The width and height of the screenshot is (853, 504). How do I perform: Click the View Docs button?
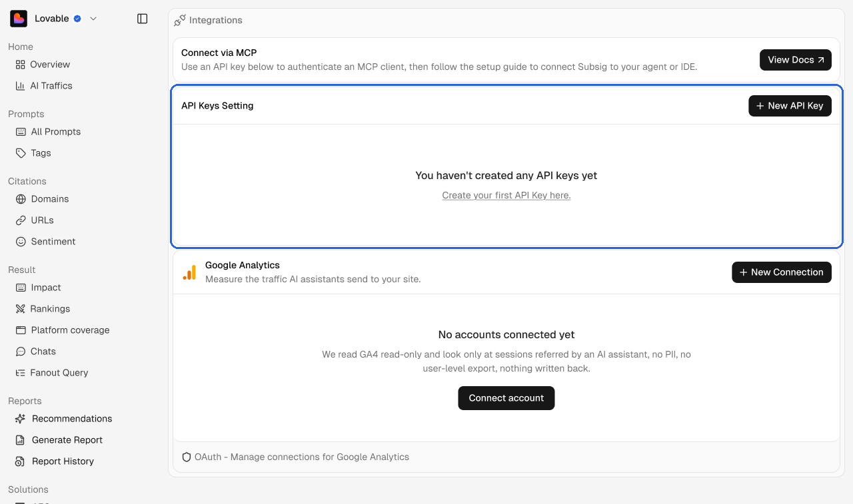click(x=796, y=60)
